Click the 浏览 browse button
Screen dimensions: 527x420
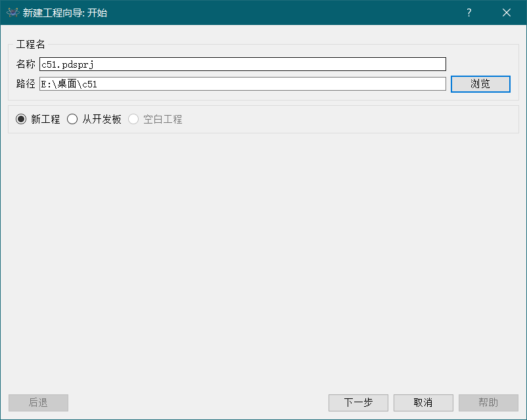(480, 83)
